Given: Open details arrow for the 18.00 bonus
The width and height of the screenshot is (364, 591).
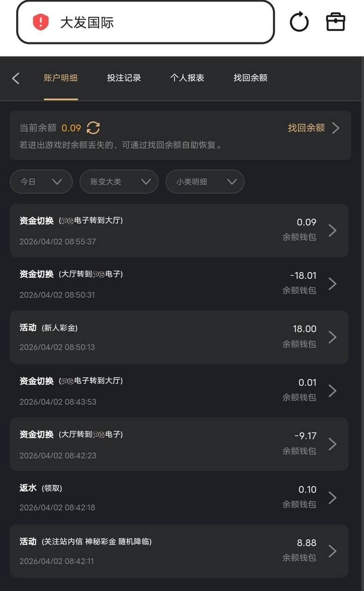Looking at the screenshot, I should click(x=332, y=337).
